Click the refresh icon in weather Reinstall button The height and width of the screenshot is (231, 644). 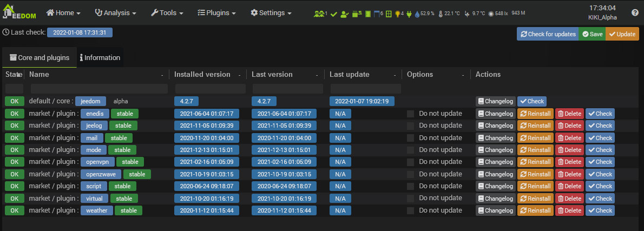[x=523, y=210]
